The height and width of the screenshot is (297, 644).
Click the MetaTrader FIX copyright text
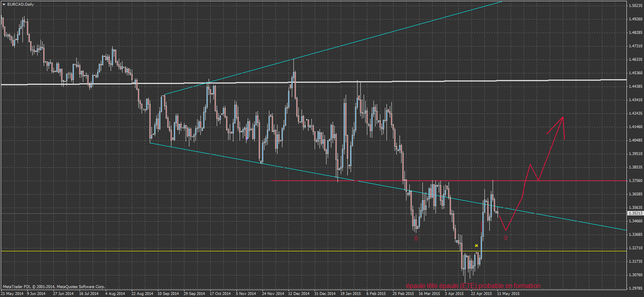coord(54,287)
